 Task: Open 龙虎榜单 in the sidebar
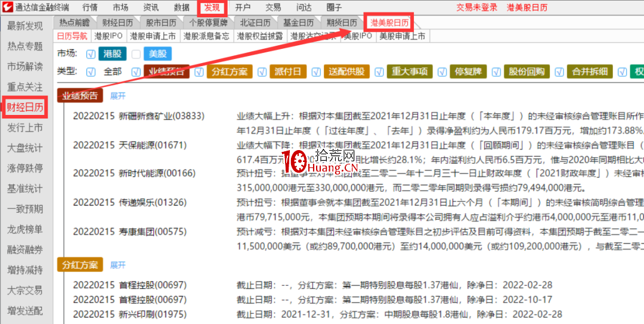[25, 229]
